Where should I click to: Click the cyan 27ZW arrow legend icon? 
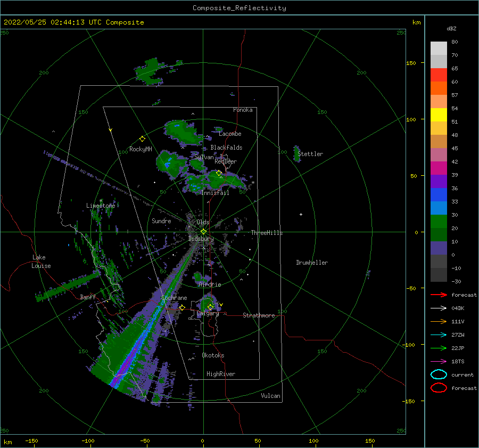[x=439, y=335]
